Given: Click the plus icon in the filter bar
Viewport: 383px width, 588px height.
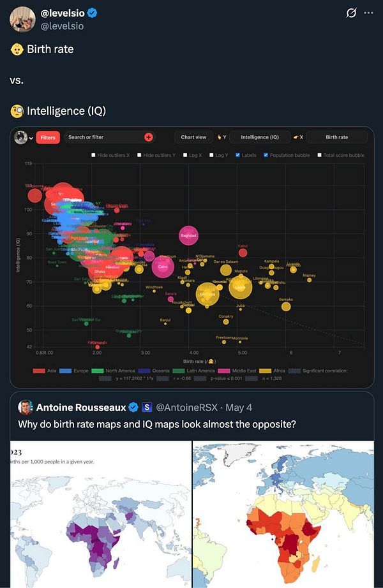Looking at the screenshot, I should tap(149, 136).
